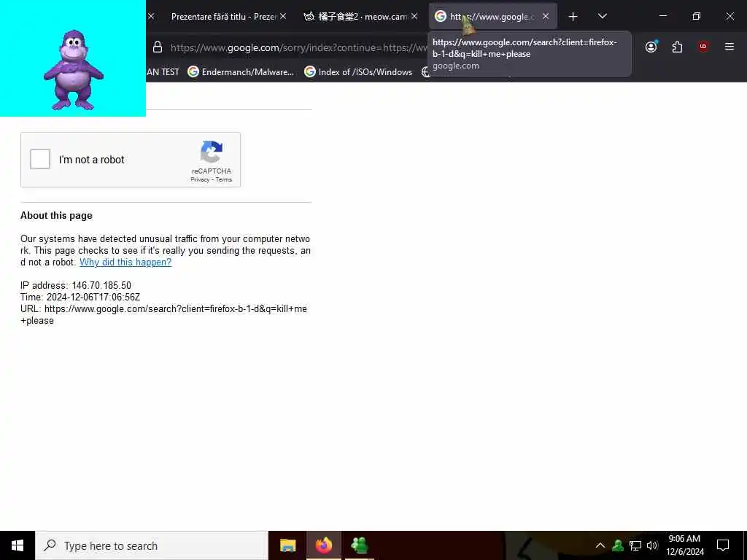Viewport: 747px width, 560px height.
Task: Switch to Prezentare fără titlu tab
Action: (224, 17)
